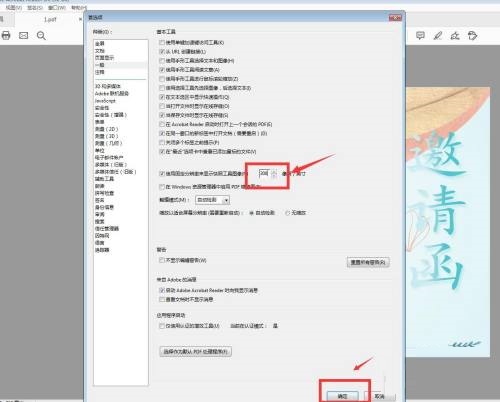Click the 'reset all warnings' button
Image resolution: width=500 pixels, height=402 pixels.
368,262
